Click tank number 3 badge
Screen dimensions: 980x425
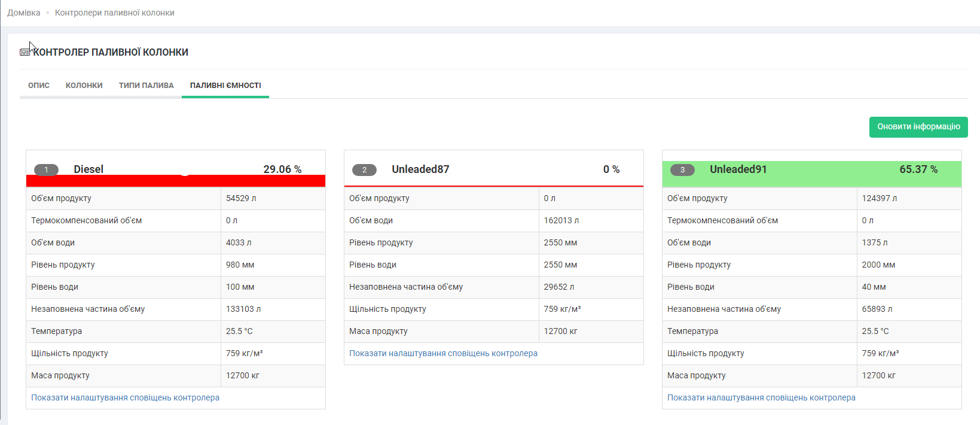[682, 170]
